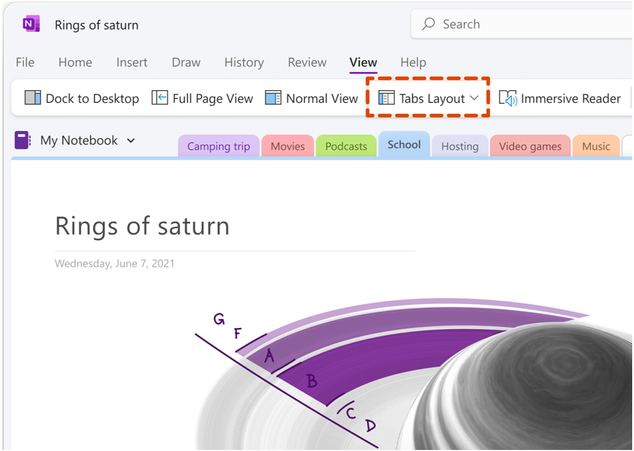Switch to the Draw ribbon tab
Viewport: 634px width, 451px height.
186,62
